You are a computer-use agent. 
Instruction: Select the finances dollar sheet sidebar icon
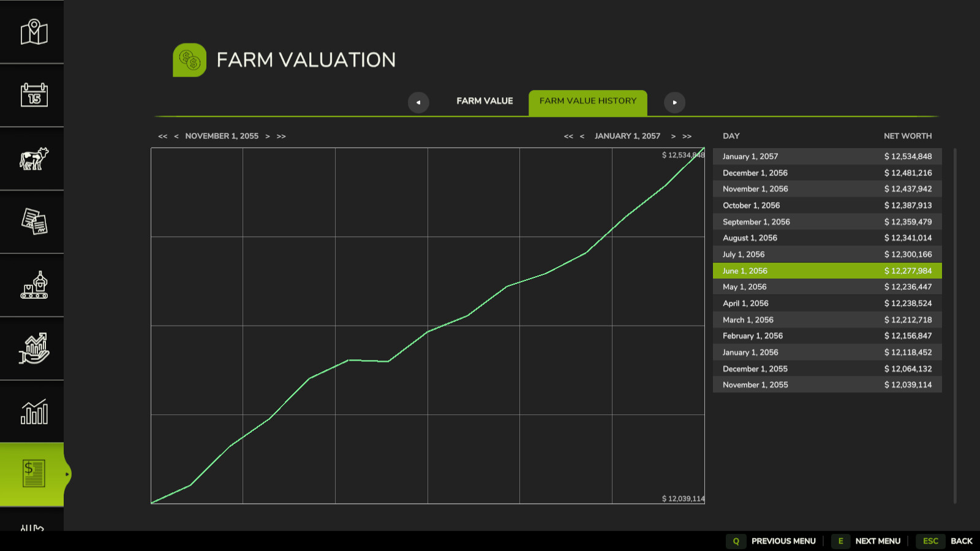pos(34,474)
